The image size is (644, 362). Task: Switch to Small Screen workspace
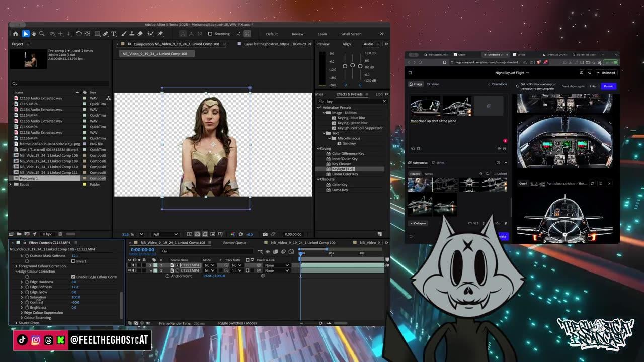click(351, 34)
